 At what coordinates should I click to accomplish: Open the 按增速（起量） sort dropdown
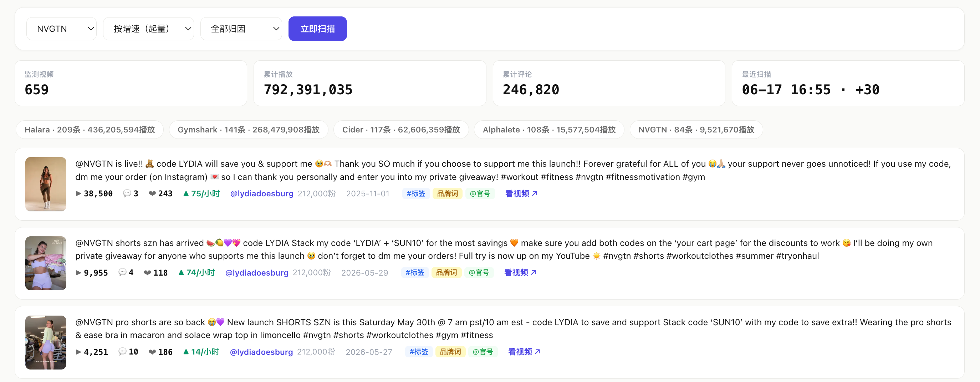click(x=148, y=29)
